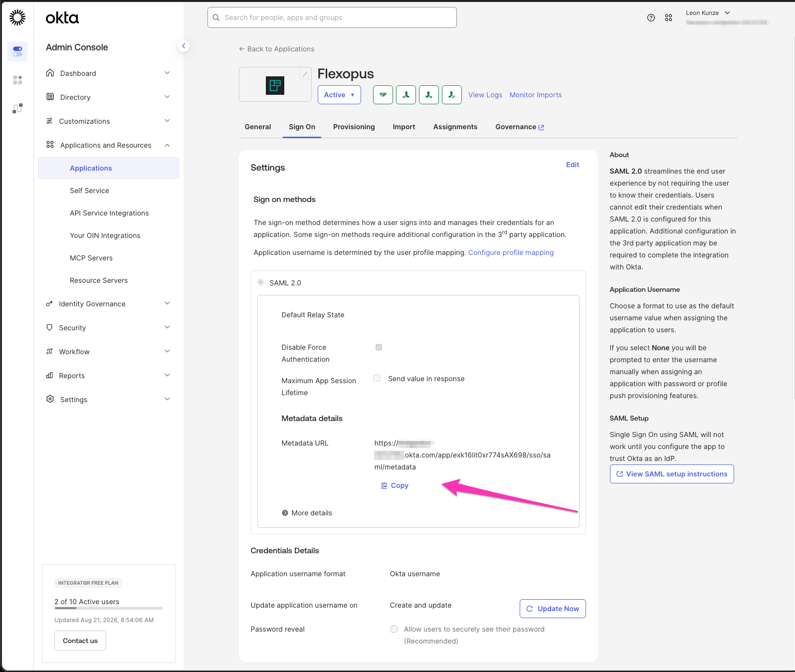This screenshot has height=672, width=795.
Task: Expand the Customizations menu chevron
Action: [x=167, y=121]
